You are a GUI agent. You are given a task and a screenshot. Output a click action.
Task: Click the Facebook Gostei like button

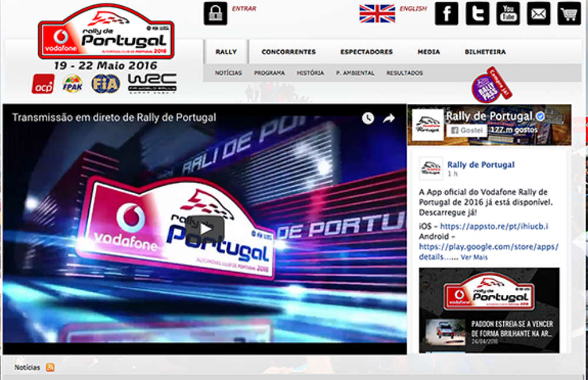tap(466, 130)
